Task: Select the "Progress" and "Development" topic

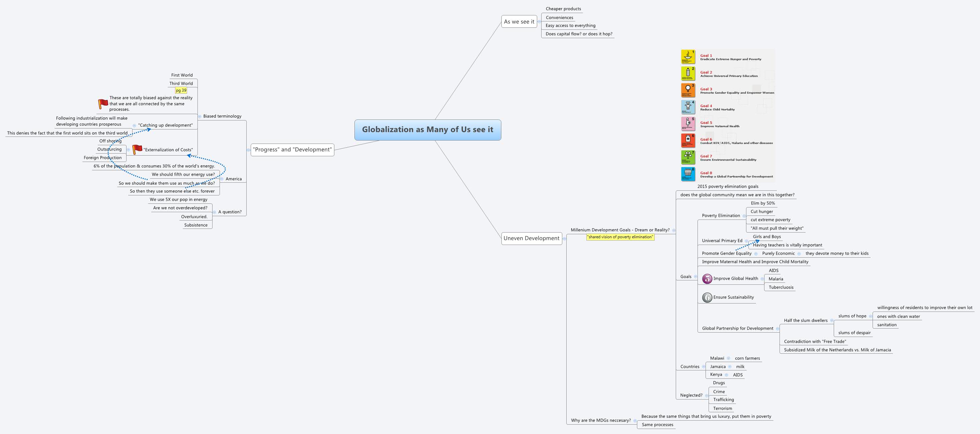Action: click(x=292, y=150)
